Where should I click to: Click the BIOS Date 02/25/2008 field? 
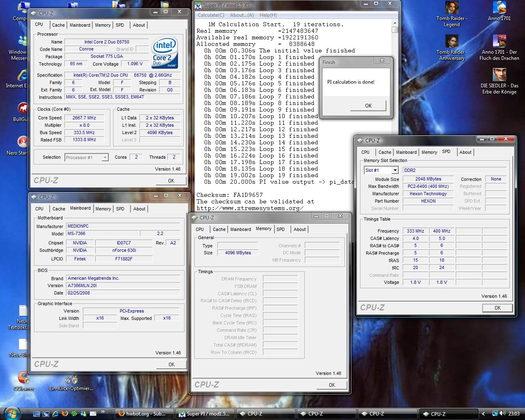[x=123, y=293]
